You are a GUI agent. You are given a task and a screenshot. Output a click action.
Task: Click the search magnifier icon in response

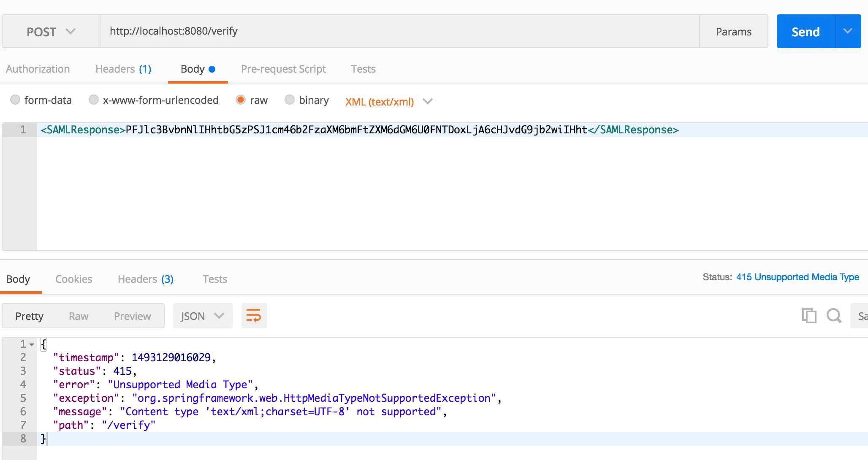coord(834,316)
